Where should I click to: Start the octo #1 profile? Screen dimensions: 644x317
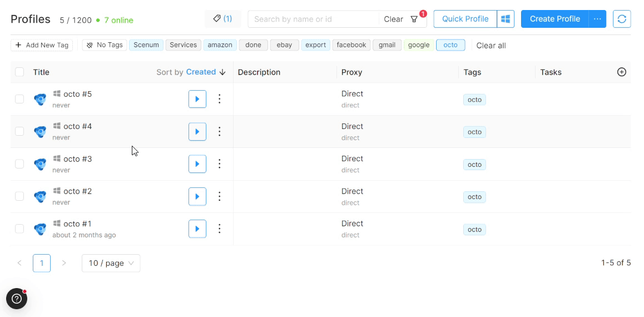click(x=197, y=229)
